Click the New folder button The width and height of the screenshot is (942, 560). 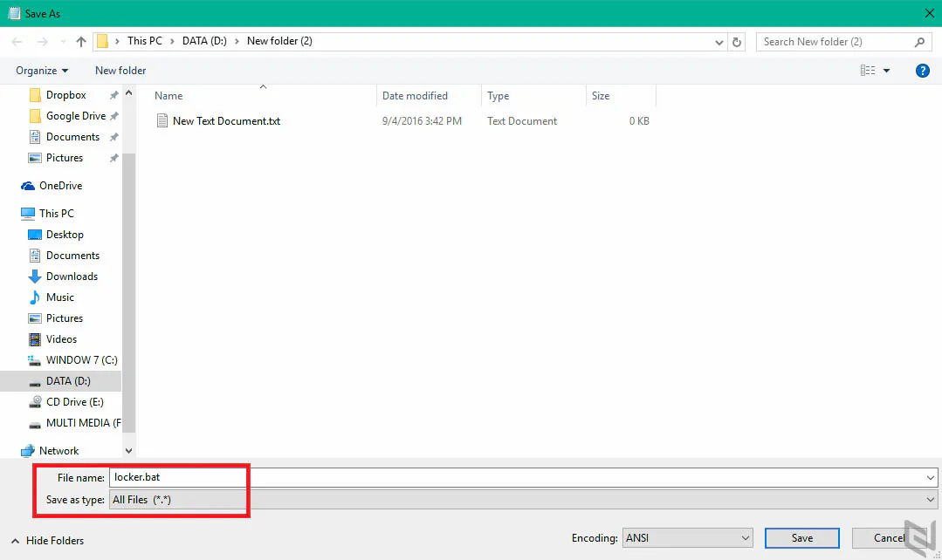click(x=120, y=71)
